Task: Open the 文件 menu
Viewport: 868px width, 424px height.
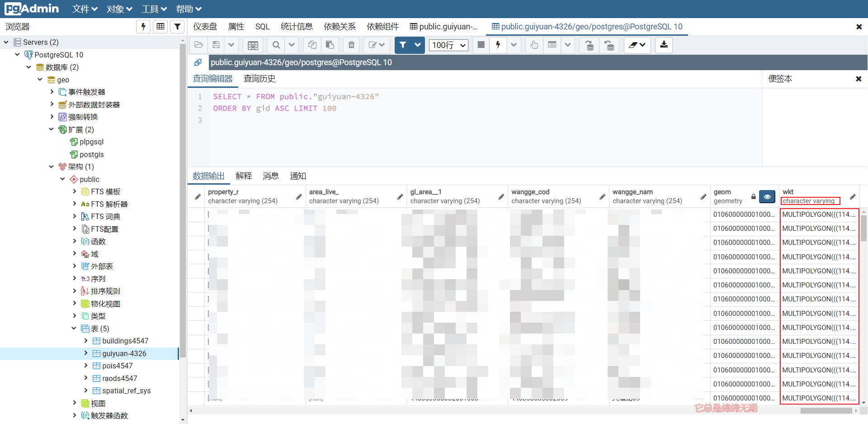Action: coord(85,9)
